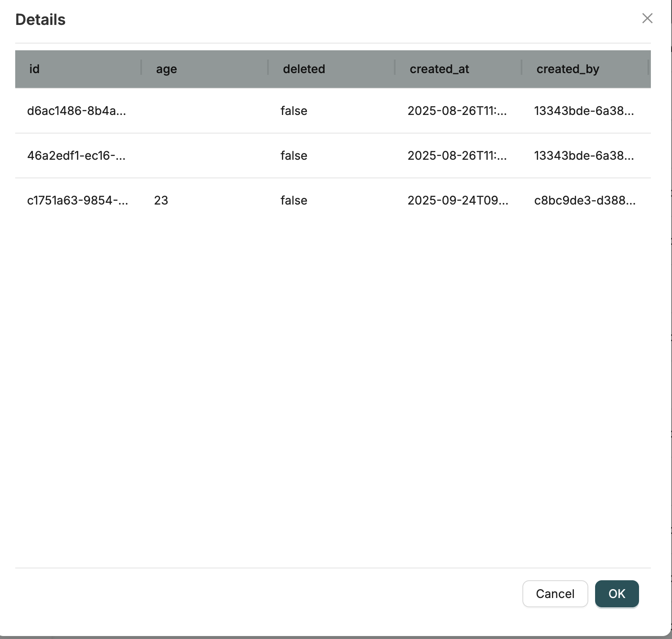
Task: Select the empty age cell in d6ac1486 row
Action: pos(205,111)
